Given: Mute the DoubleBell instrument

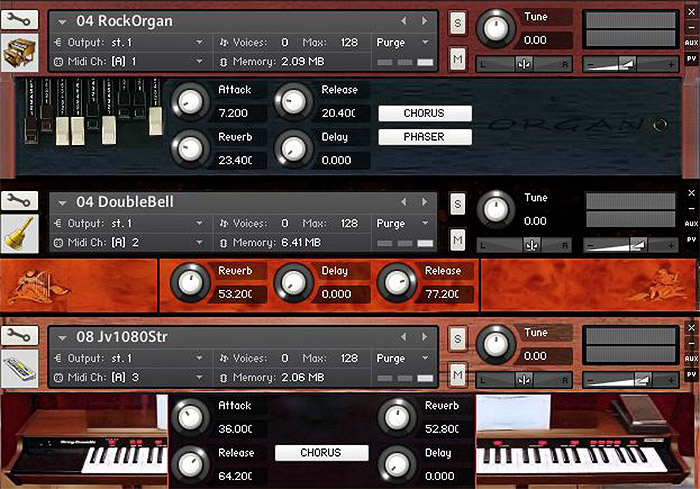Looking at the screenshot, I should point(457,239).
